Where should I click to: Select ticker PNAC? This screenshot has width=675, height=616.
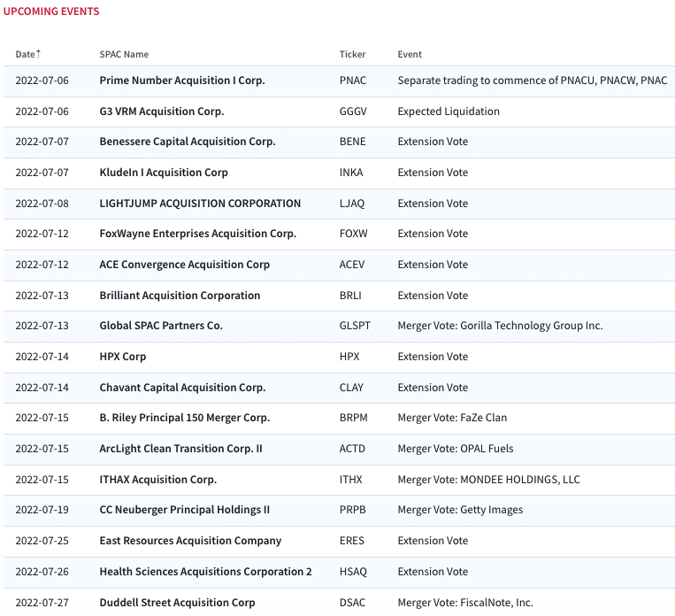click(353, 81)
